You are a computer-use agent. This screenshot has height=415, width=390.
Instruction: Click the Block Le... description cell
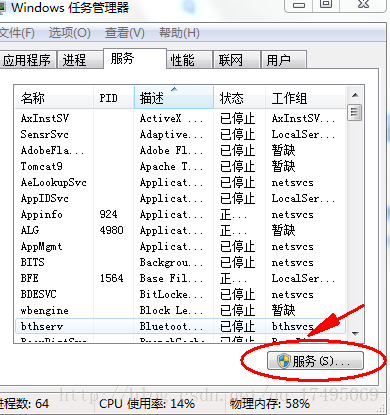click(x=171, y=310)
